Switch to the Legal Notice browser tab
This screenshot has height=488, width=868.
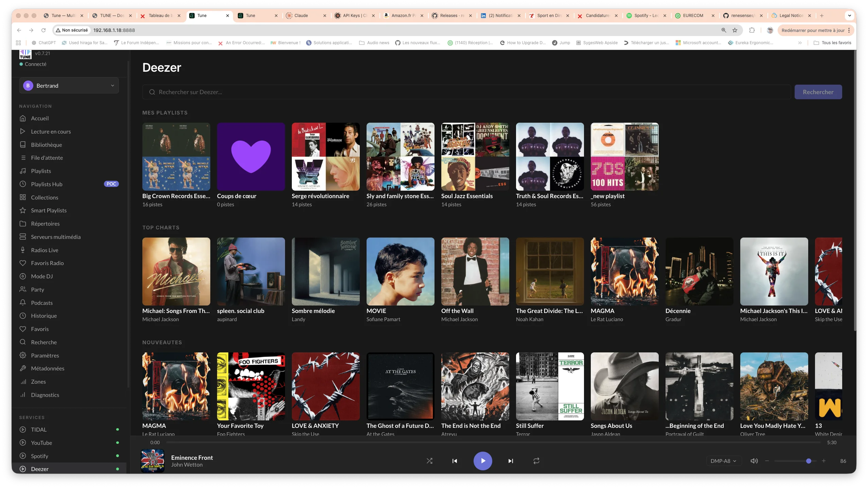pos(791,16)
